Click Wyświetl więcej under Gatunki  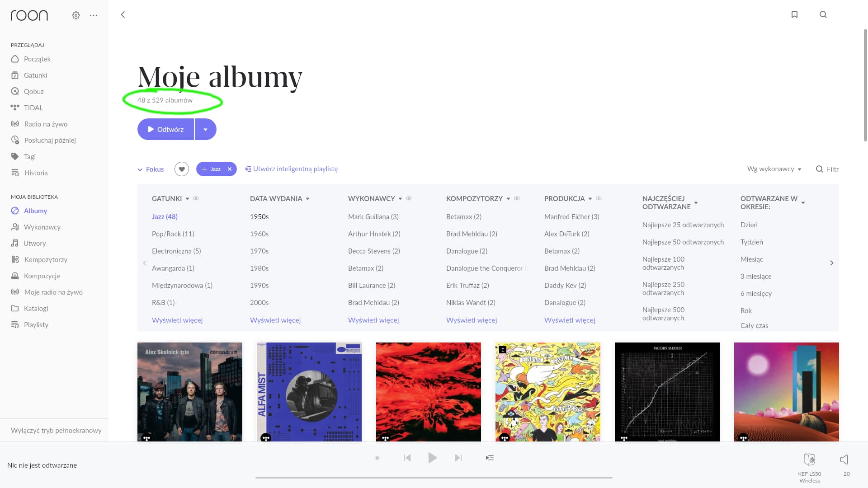177,320
